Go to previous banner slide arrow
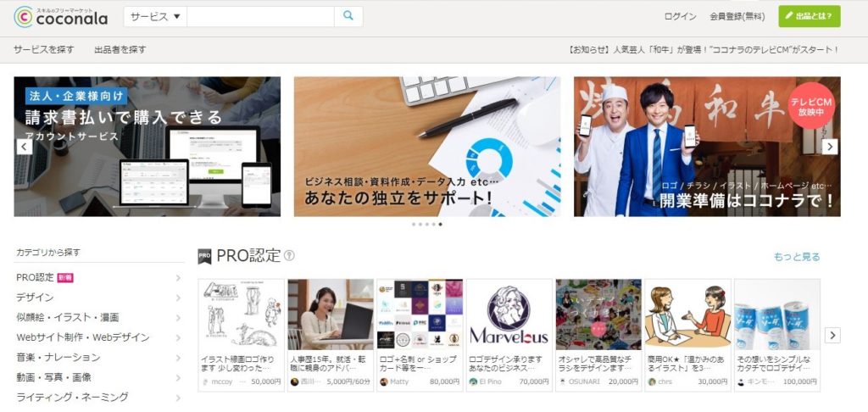This screenshot has width=868, height=412. 25,147
